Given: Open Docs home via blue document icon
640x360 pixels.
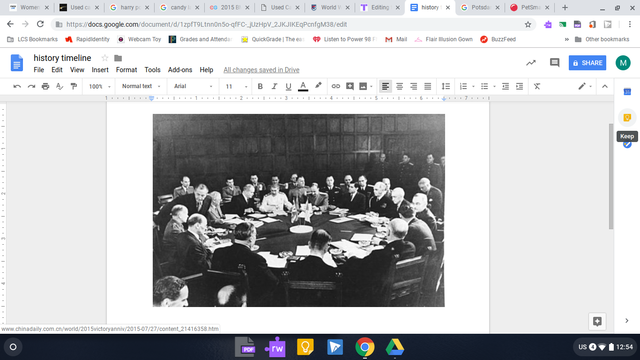Looking at the screenshot, I should [17, 63].
